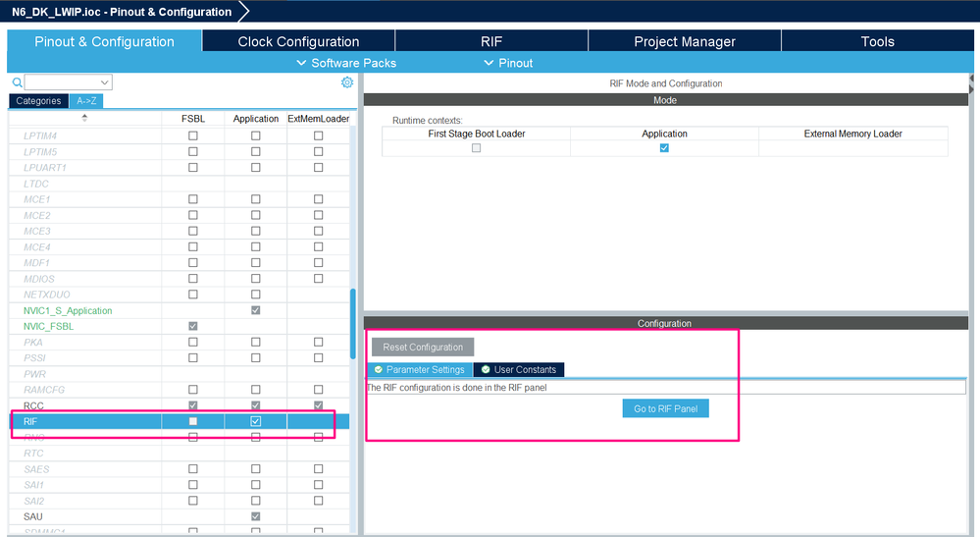Screen dimensions: 980x537
Task: Click the MDF1 list entry
Action: point(37,262)
